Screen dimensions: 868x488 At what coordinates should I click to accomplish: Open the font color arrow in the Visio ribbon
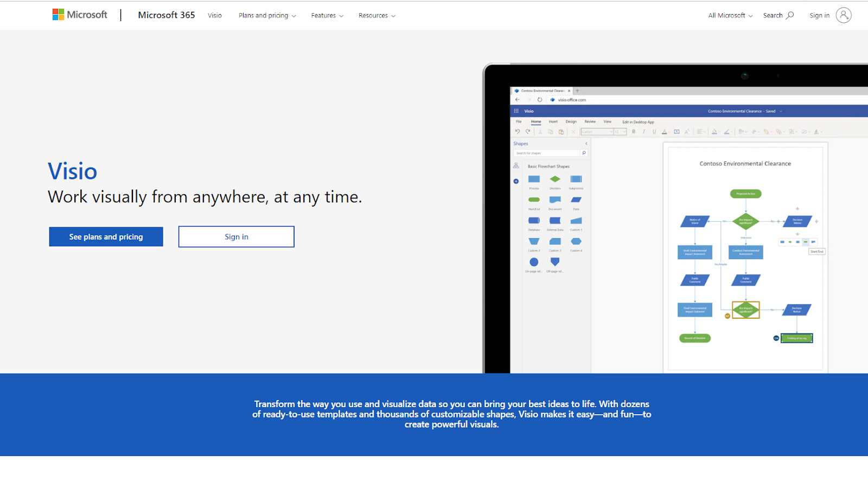(670, 132)
